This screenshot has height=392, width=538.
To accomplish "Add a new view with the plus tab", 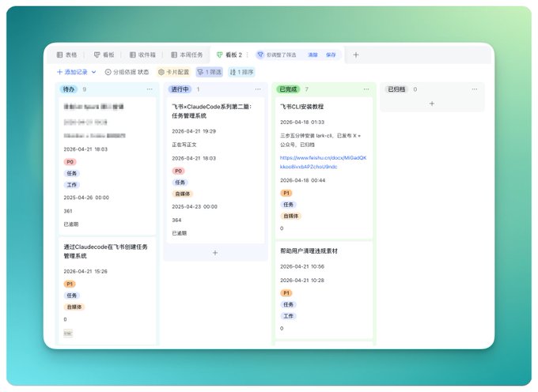I will point(356,55).
